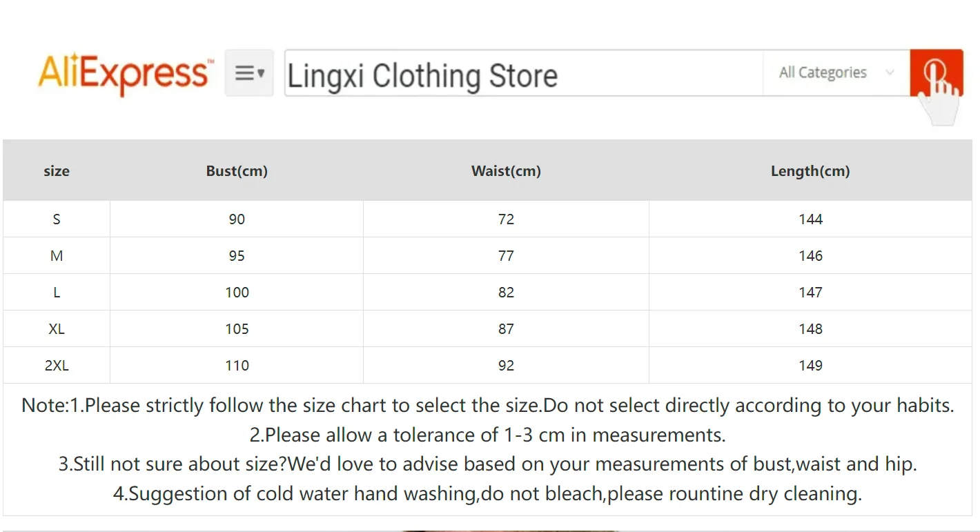Image resolution: width=980 pixels, height=532 pixels.
Task: Click the Waist(cm) column header
Action: 506,171
